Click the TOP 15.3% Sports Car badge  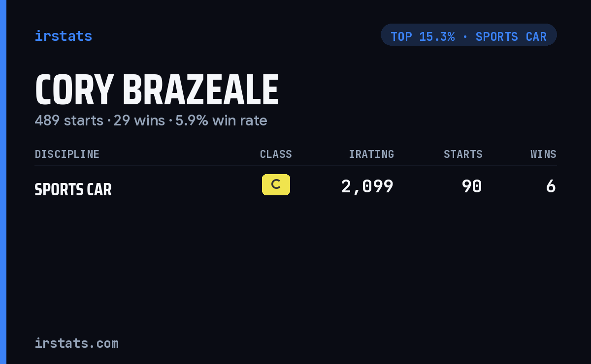[468, 35]
